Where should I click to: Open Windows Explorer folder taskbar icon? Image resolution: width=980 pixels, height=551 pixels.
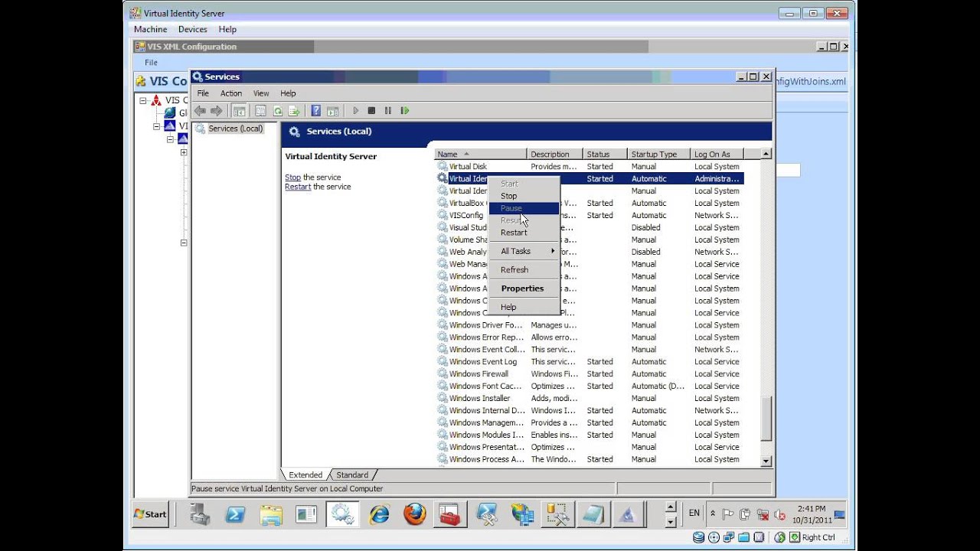[271, 514]
